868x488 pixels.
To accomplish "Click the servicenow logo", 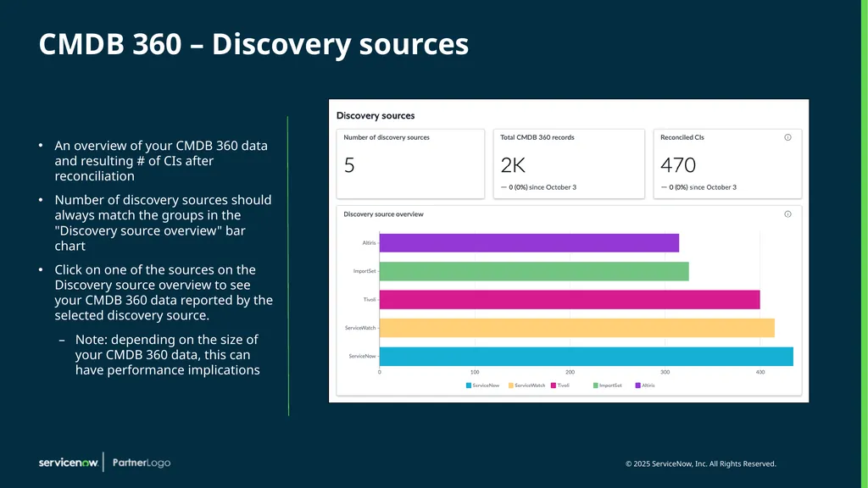I will tap(68, 463).
